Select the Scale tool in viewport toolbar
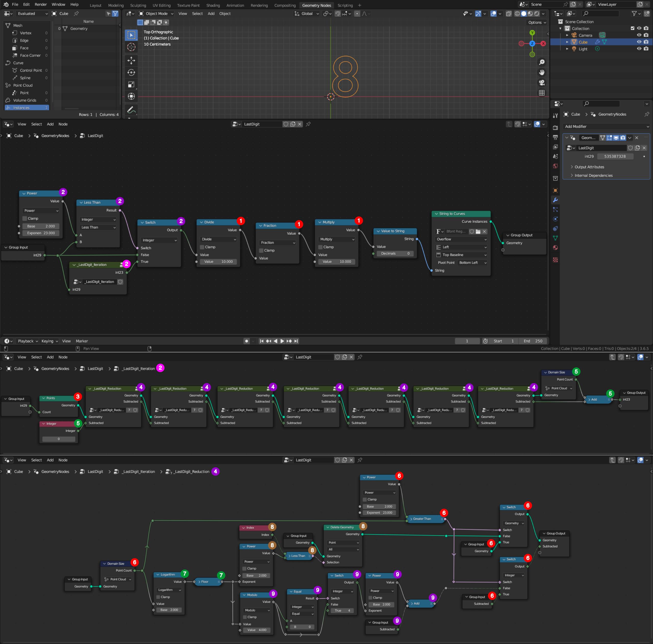This screenshot has height=644, width=653. [x=131, y=84]
